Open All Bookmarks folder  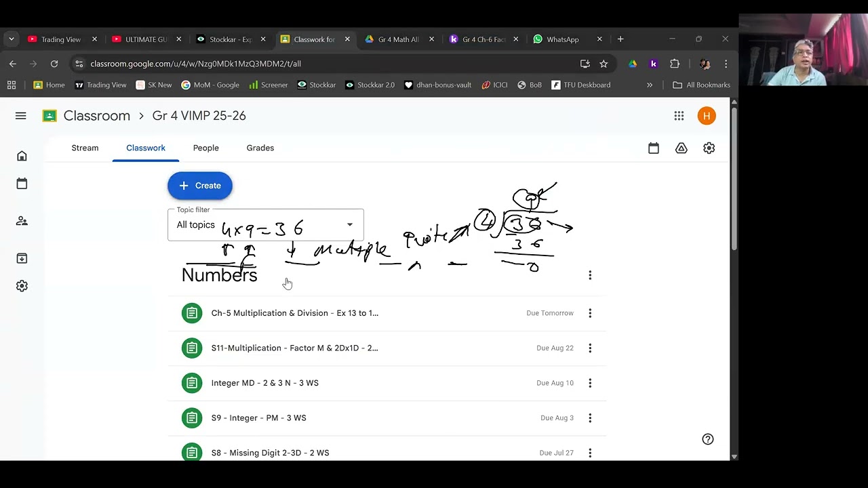(701, 85)
